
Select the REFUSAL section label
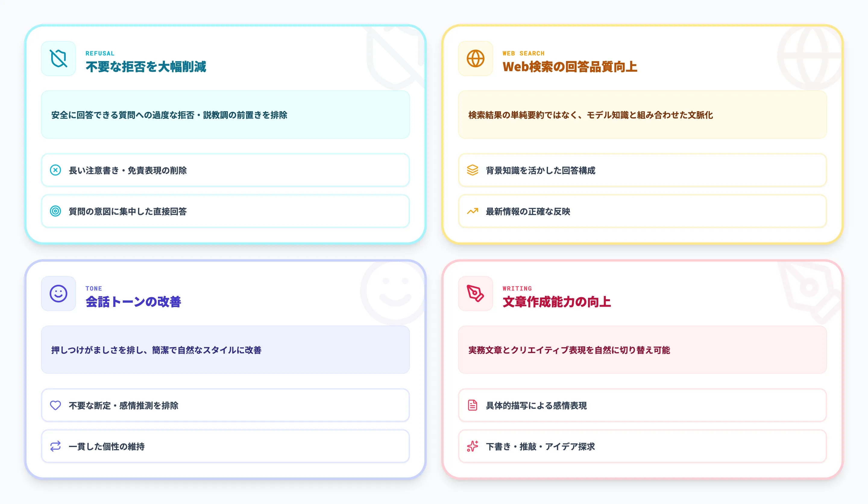pos(100,53)
